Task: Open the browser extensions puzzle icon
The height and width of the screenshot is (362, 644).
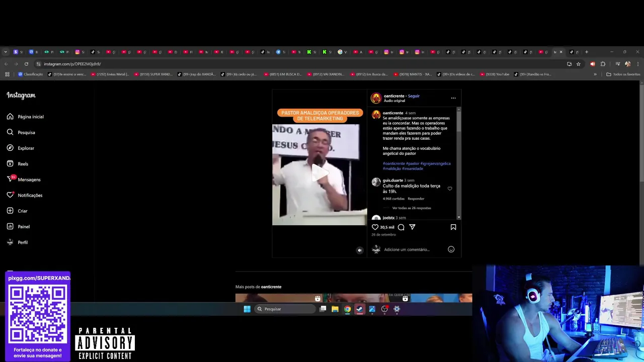Action: 603,64
